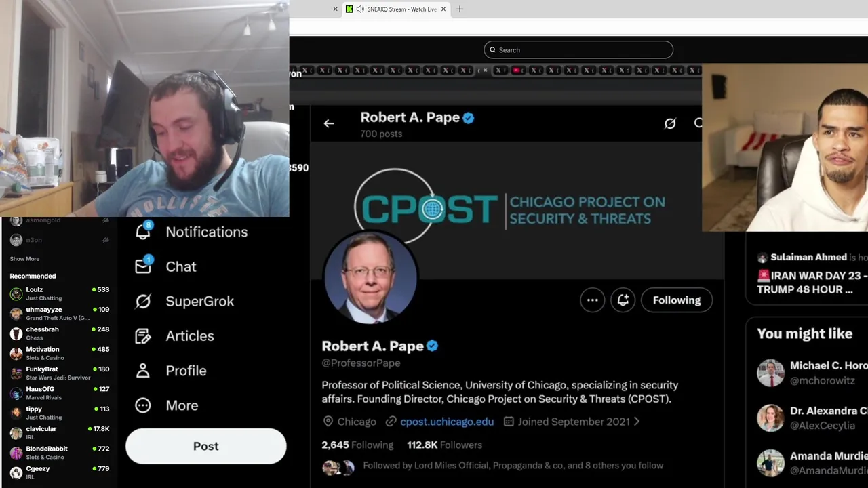The height and width of the screenshot is (488, 868).
Task: Click the Recommended section heading
Action: point(33,276)
